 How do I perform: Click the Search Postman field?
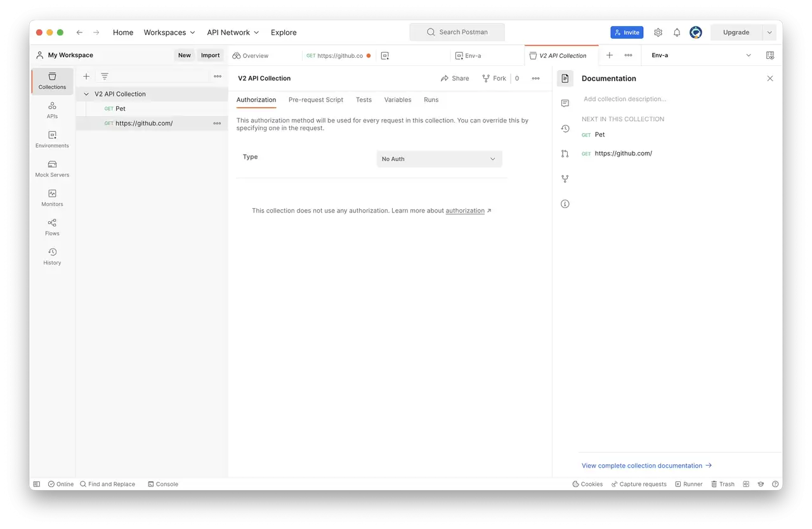coord(457,32)
